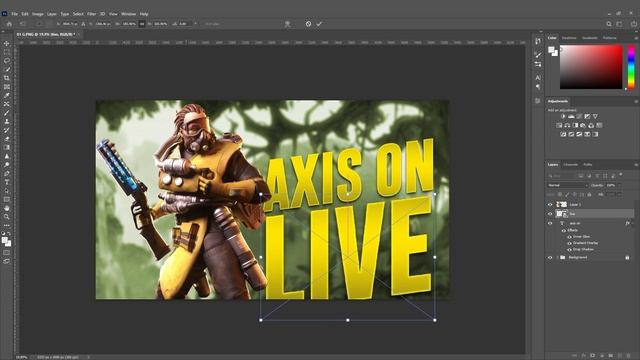Click the toolbar foreground color swatch

point(4,240)
